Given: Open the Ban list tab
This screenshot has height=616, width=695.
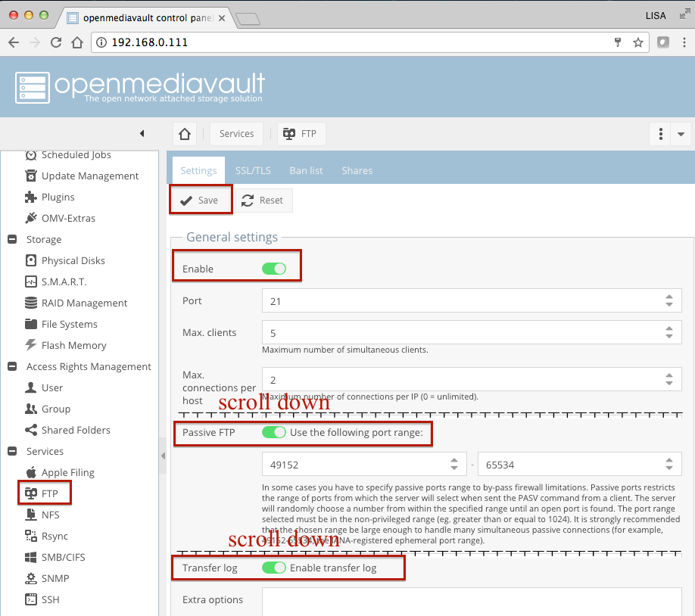Looking at the screenshot, I should [306, 170].
